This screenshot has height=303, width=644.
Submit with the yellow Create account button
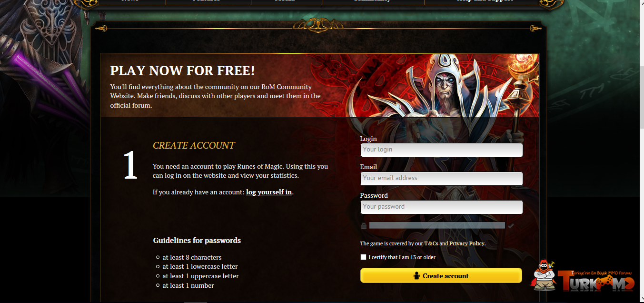(x=441, y=275)
